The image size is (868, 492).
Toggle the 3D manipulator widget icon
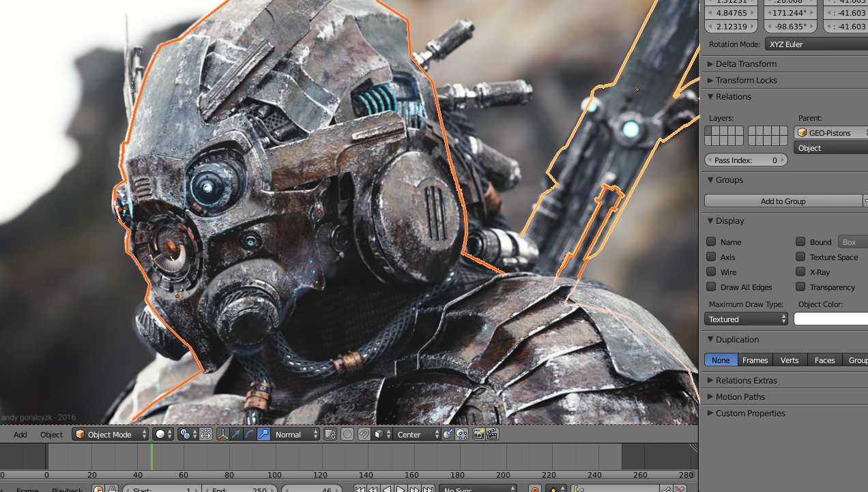click(223, 434)
